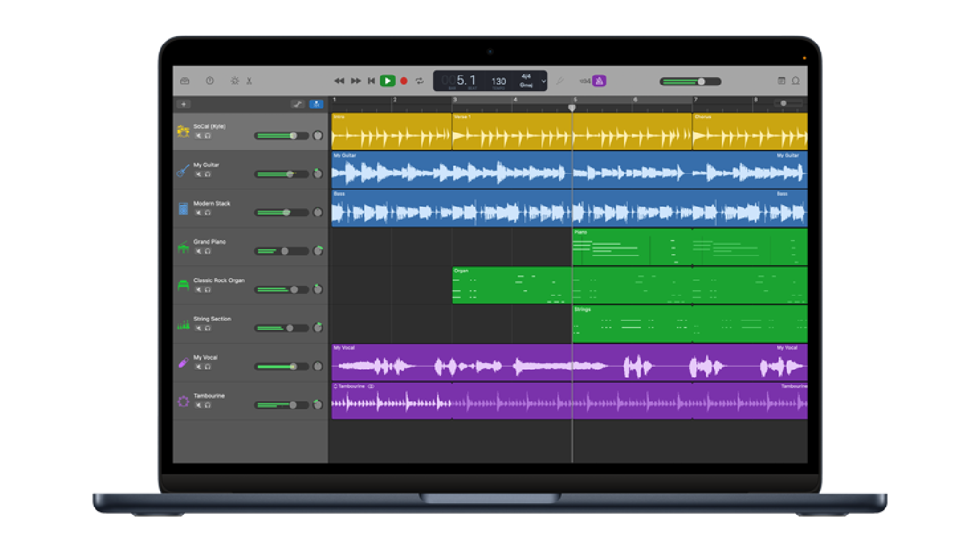
Task: Adjust the SoCal (Kyle) volume slider
Action: pyautogui.click(x=282, y=136)
